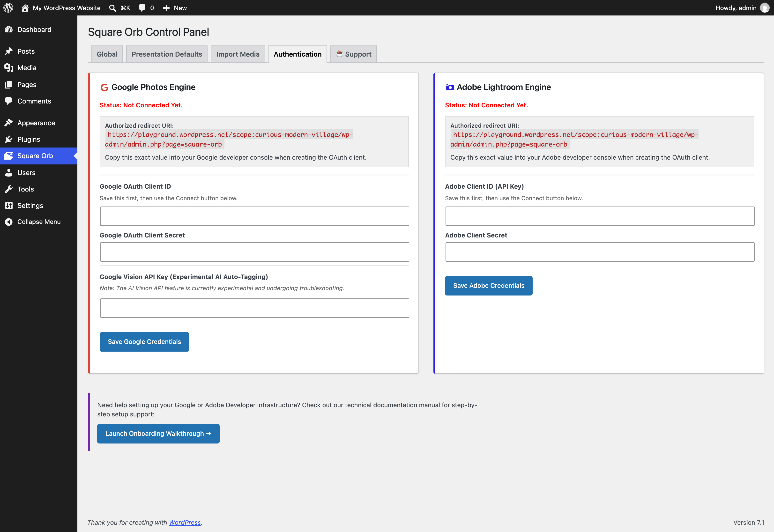Click the Pages icon in sidebar
The height and width of the screenshot is (532, 774).
[9, 84]
